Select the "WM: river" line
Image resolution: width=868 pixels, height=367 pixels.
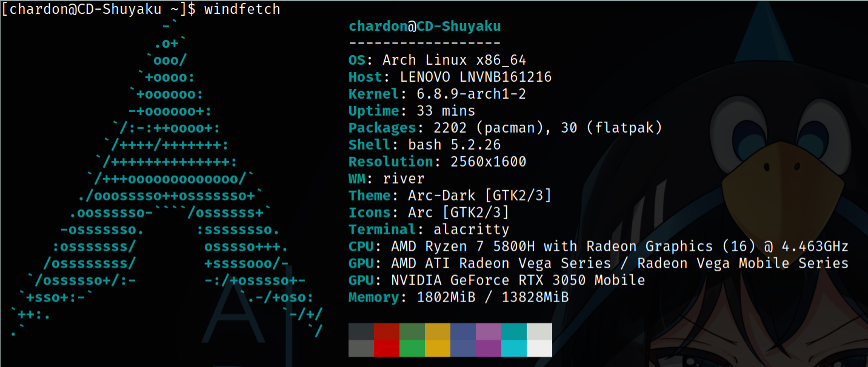[x=386, y=179]
